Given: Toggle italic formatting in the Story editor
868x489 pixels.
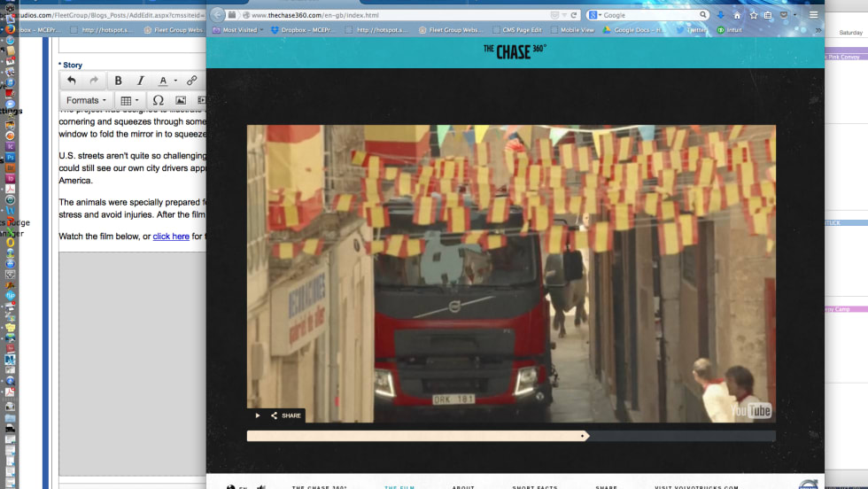Looking at the screenshot, I should click(140, 81).
